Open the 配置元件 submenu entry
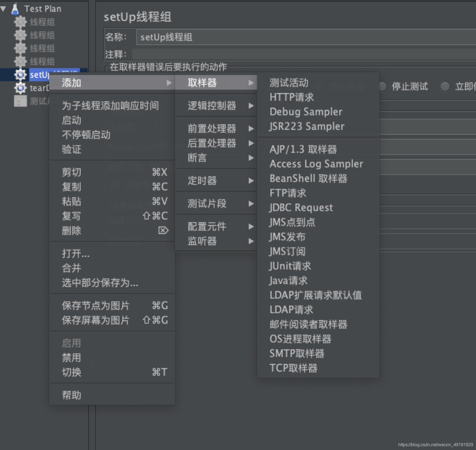Screen dimensions: 476x450 point(216,227)
